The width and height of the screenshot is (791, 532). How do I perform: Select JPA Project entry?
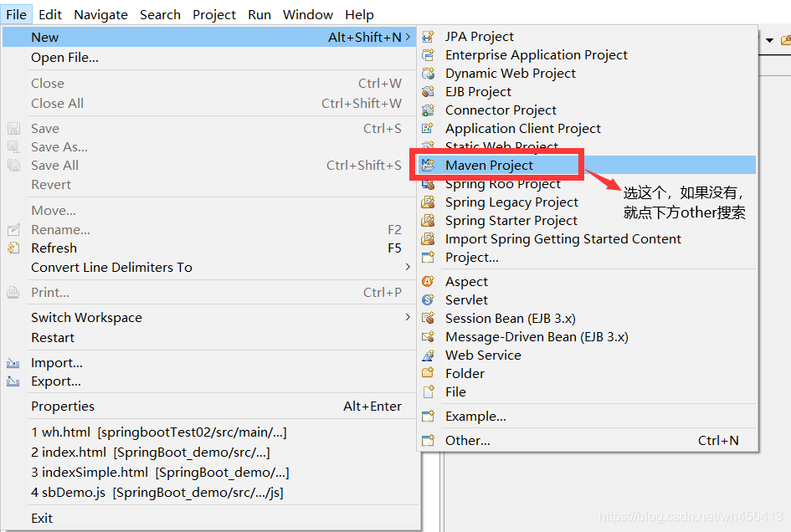tap(588, 36)
